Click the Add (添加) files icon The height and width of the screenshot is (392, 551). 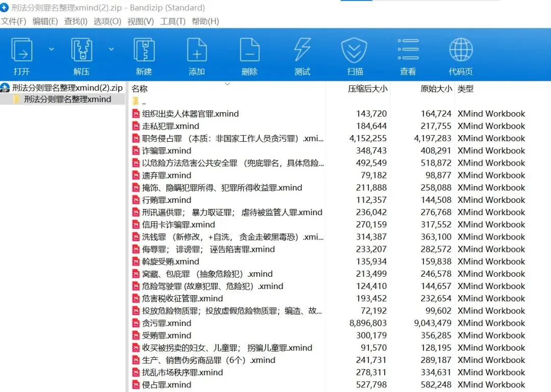click(197, 50)
